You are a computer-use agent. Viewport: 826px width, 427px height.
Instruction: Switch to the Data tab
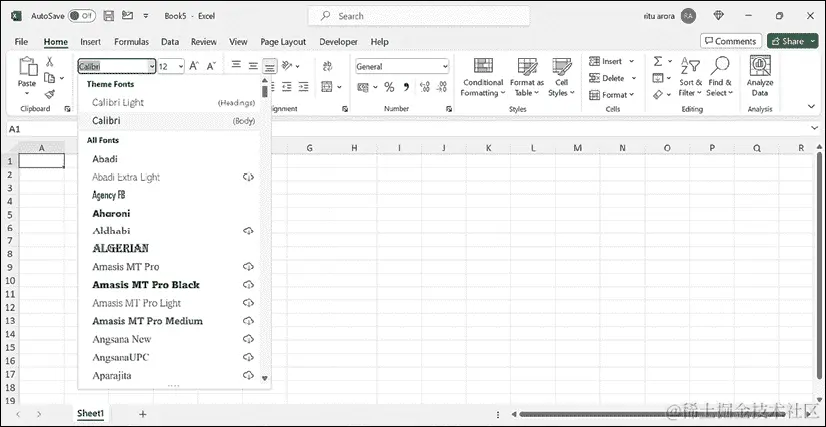click(x=170, y=42)
